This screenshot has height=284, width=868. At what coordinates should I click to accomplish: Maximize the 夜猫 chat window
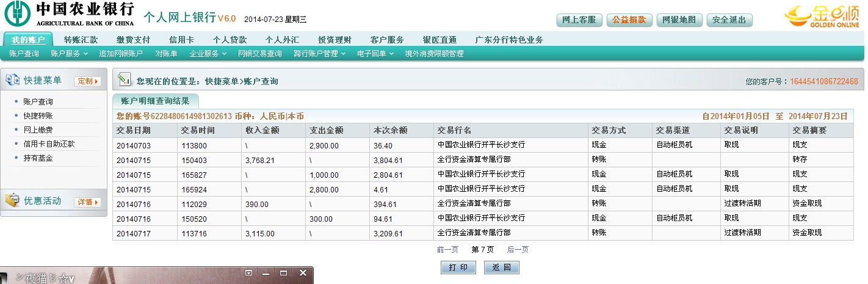pyautogui.click(x=284, y=273)
